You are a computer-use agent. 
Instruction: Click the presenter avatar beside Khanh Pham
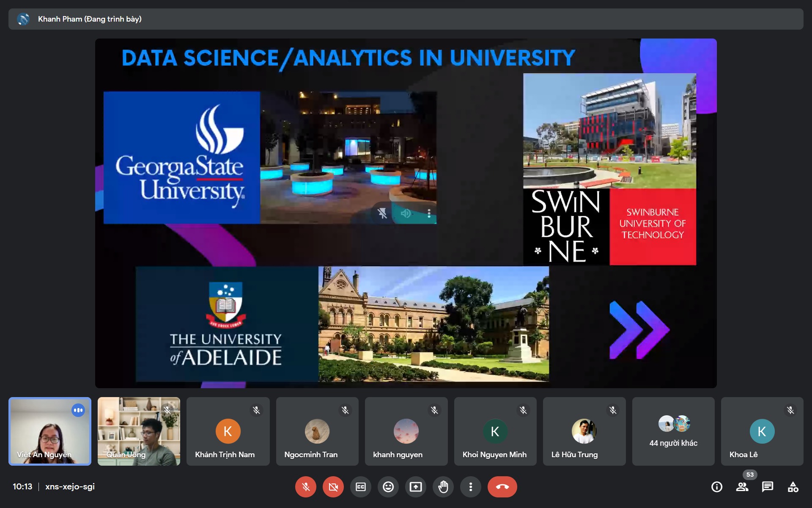(23, 19)
